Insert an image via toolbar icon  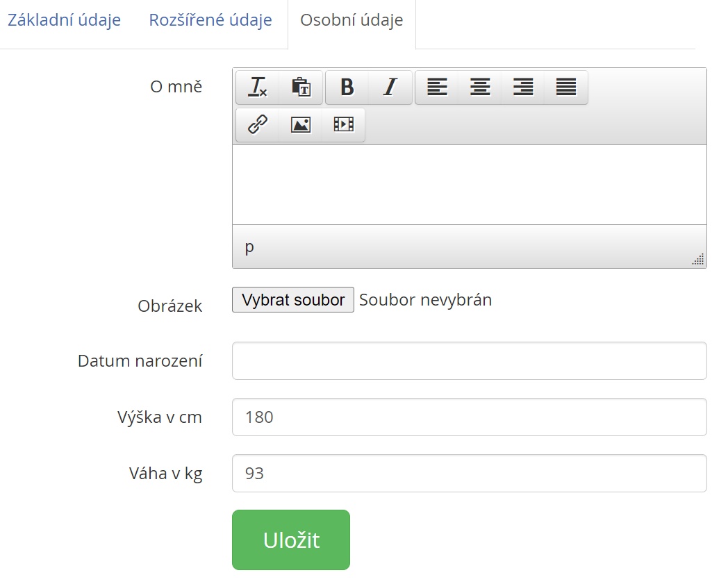pos(301,125)
